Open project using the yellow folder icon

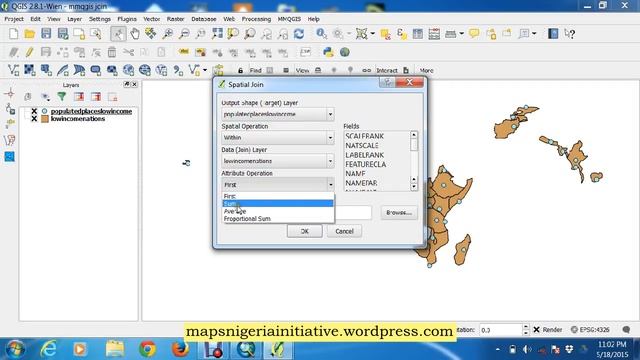tap(29, 34)
